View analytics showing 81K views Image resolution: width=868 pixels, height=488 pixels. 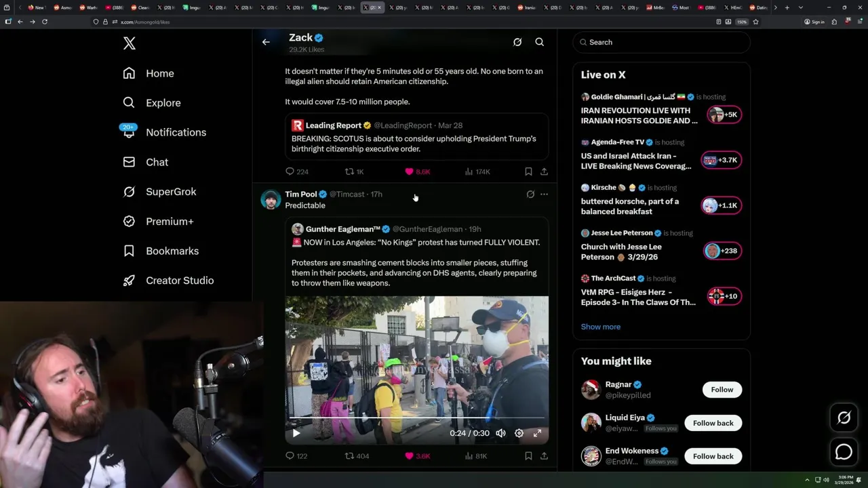476,455
